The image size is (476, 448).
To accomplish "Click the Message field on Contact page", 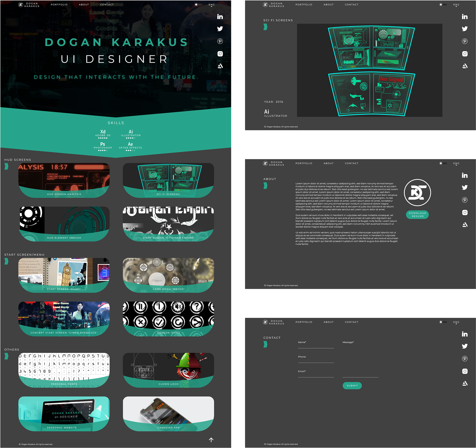I will pos(360,359).
